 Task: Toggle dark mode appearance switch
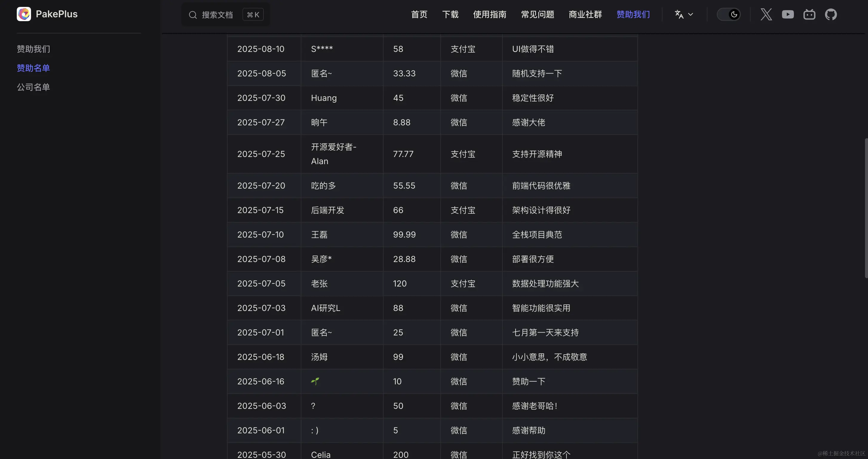[729, 15]
